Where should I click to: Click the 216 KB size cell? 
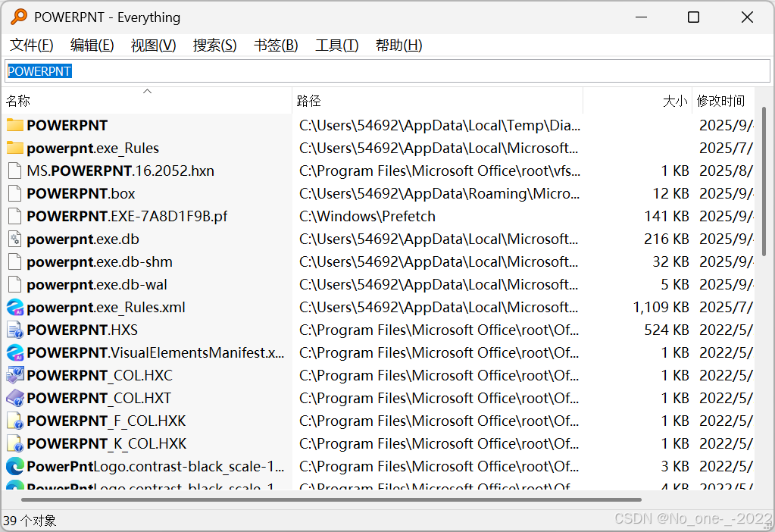pyautogui.click(x=666, y=239)
